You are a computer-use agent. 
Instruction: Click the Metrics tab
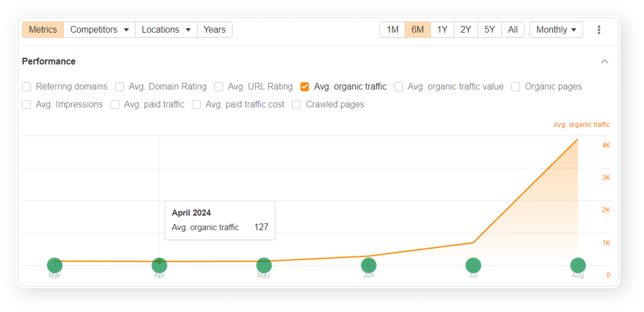(43, 29)
